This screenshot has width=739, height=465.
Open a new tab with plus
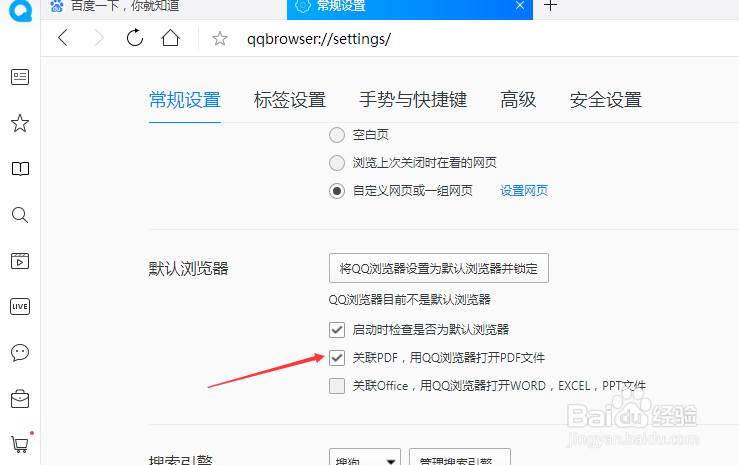pos(550,6)
